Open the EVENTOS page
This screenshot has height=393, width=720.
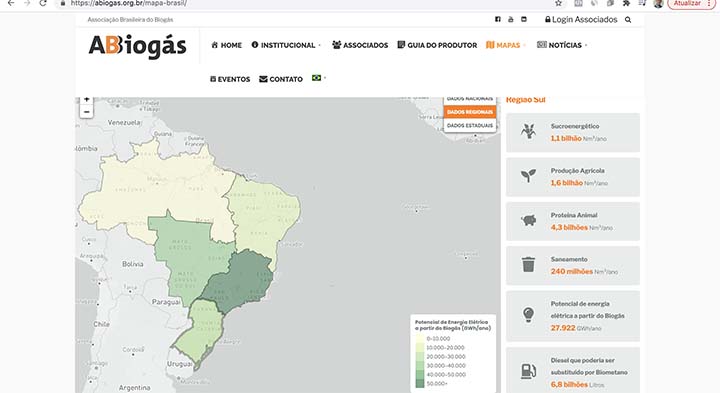coord(230,79)
